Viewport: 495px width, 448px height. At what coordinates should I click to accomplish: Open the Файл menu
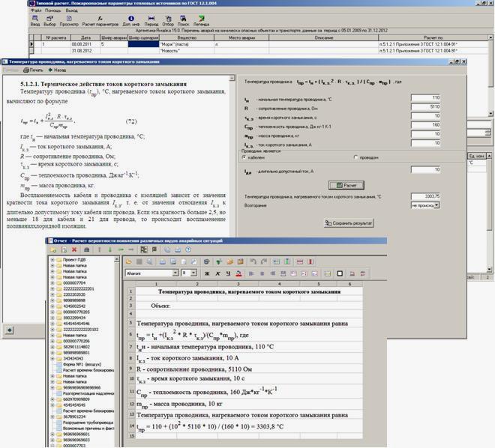tap(36, 11)
